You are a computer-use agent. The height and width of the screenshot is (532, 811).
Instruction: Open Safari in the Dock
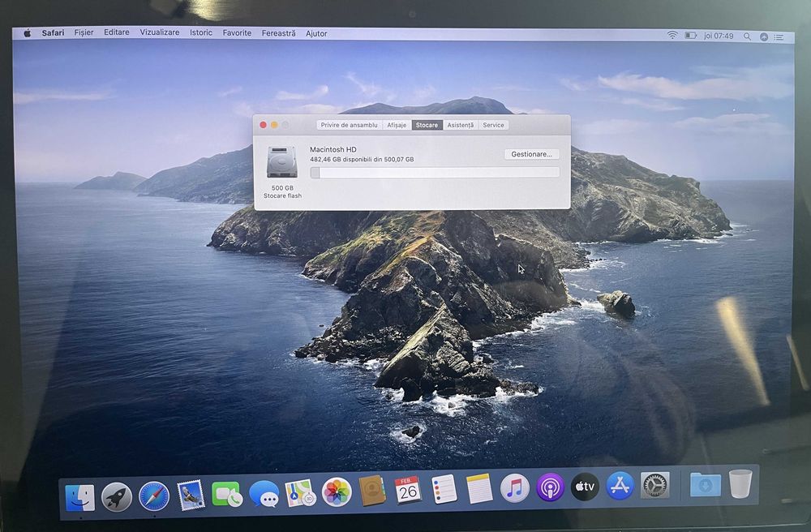coord(153,496)
